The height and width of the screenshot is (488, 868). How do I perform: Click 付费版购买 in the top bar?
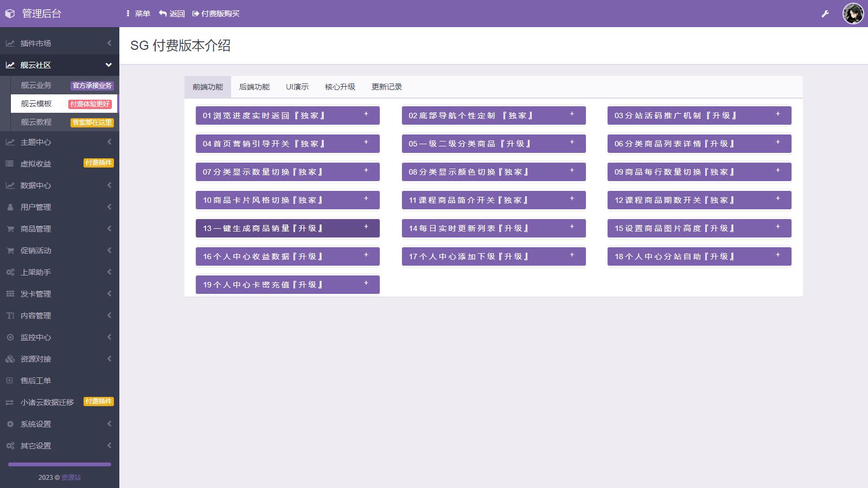[216, 14]
